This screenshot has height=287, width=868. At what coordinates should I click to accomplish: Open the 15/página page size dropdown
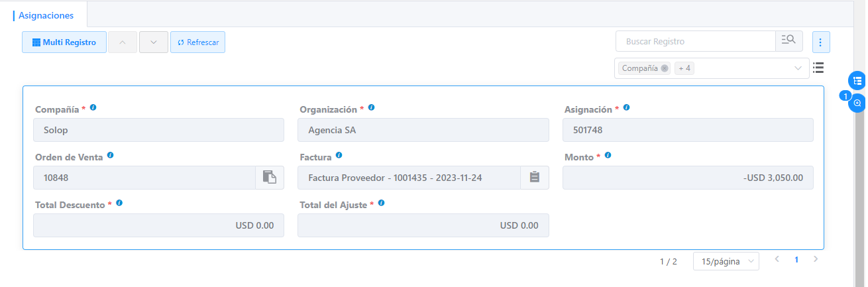[x=726, y=261]
